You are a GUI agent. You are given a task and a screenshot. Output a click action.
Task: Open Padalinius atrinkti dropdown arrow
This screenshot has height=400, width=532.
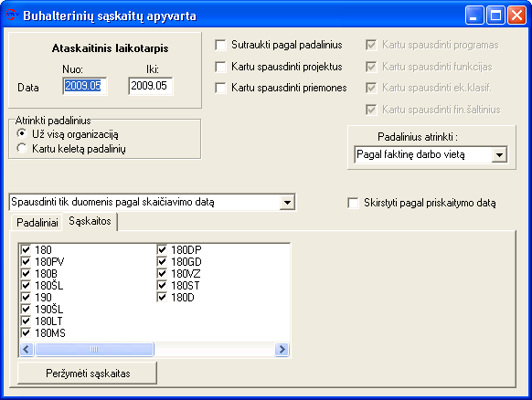pos(499,155)
